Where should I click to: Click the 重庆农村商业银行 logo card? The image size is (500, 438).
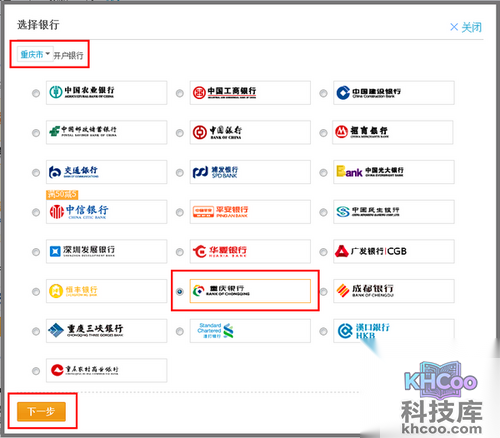(x=106, y=370)
